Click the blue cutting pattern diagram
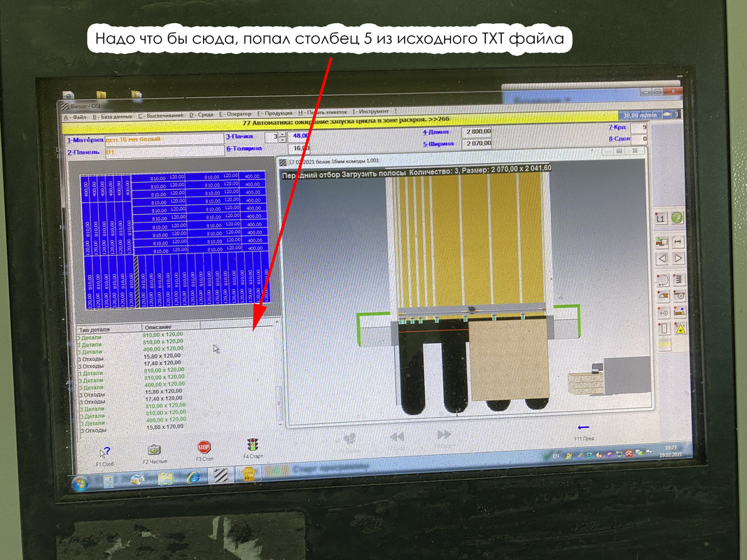 176,240
